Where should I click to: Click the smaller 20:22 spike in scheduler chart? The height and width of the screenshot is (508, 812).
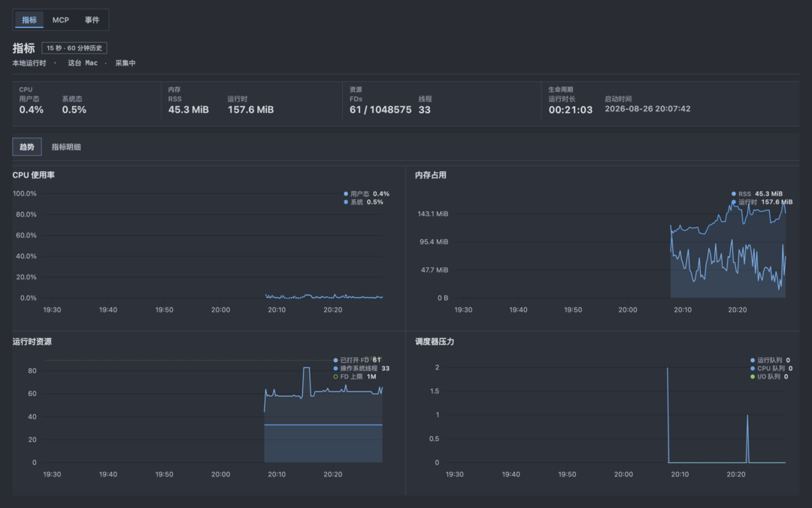(x=747, y=438)
